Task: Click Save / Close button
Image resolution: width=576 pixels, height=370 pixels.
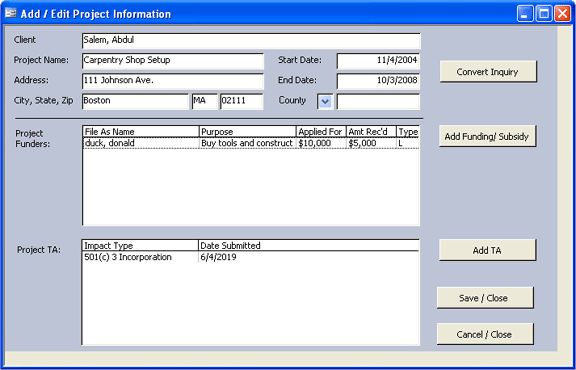Action: click(x=485, y=298)
